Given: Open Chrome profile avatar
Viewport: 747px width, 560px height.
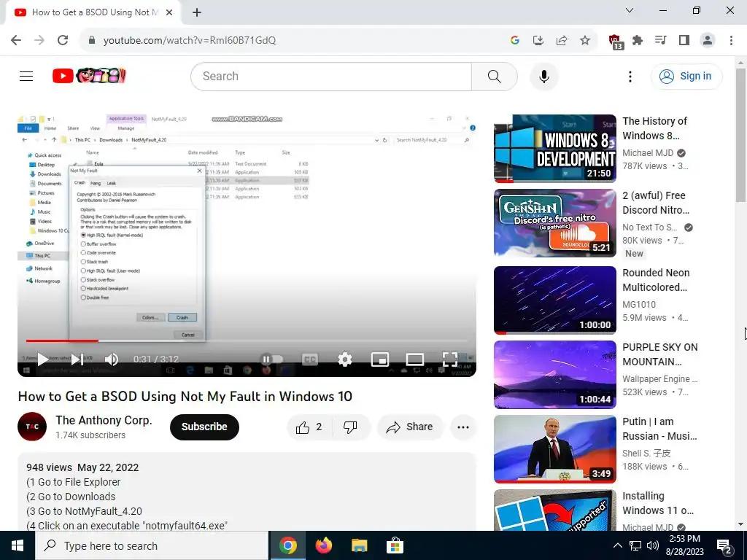Looking at the screenshot, I should [x=708, y=40].
